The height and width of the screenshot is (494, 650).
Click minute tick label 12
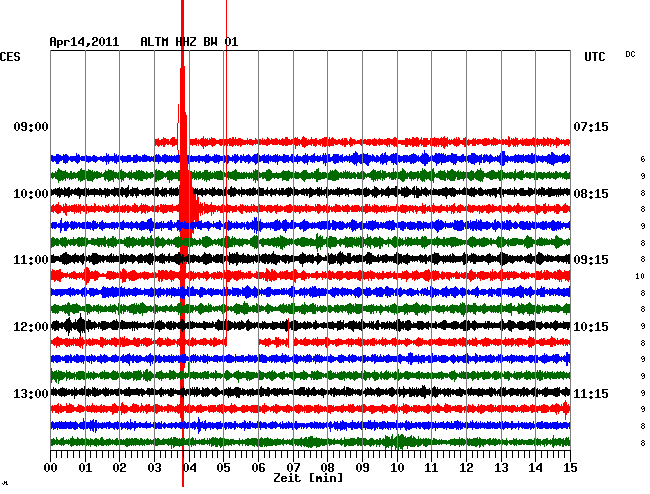[466, 468]
